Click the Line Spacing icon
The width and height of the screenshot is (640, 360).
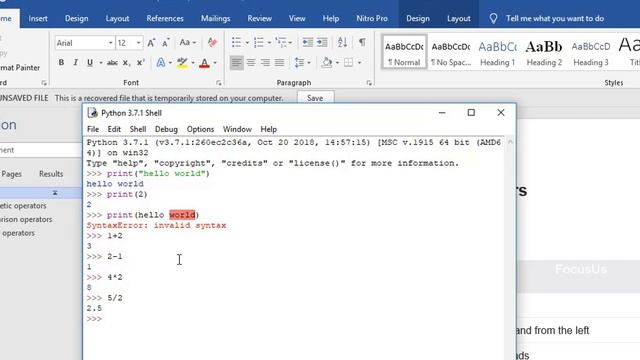[x=299, y=62]
